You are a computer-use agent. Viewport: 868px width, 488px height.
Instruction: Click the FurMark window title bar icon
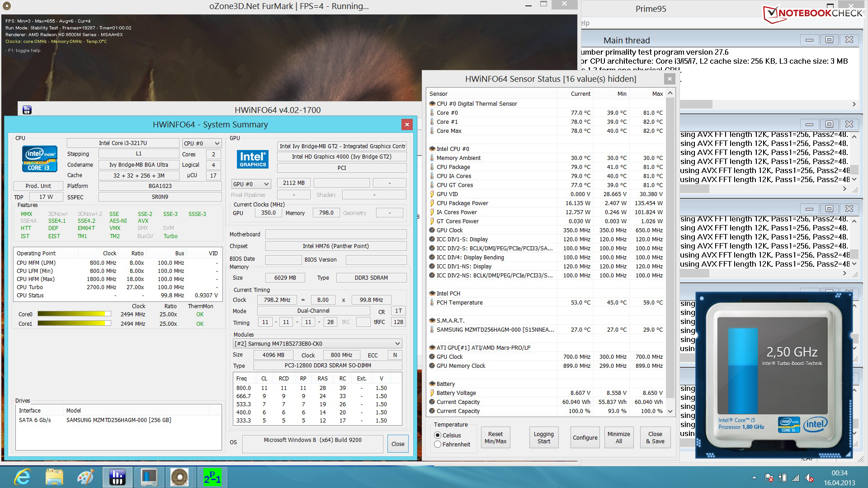6,6
